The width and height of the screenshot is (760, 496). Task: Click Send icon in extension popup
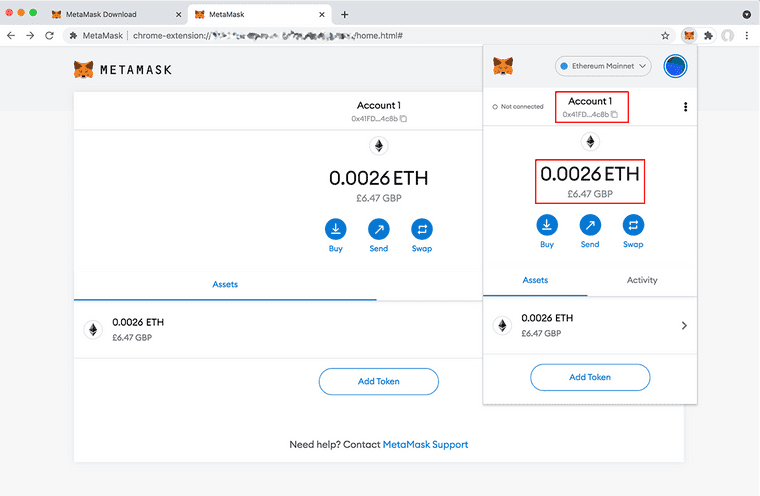(590, 225)
